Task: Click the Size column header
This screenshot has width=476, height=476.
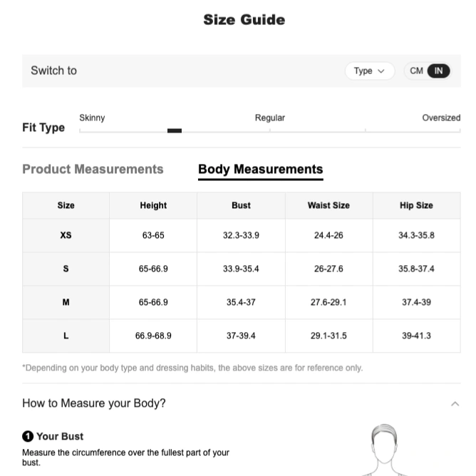Action: pyautogui.click(x=66, y=205)
